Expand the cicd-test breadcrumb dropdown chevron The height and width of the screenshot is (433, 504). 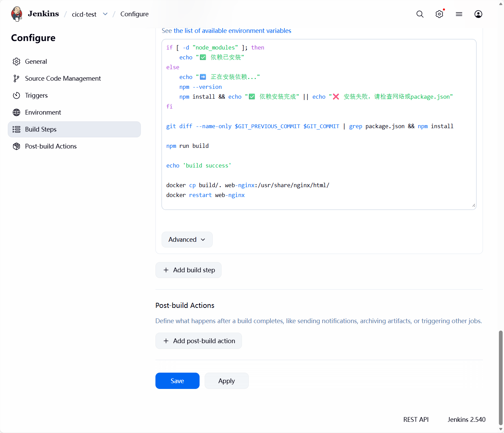pos(105,14)
